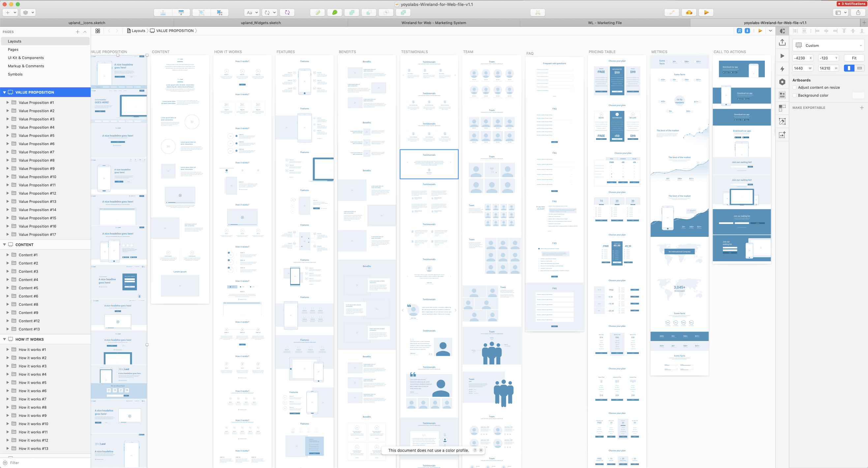Click the Subtract boolean operation icon
This screenshot has height=468, width=868.
[369, 13]
